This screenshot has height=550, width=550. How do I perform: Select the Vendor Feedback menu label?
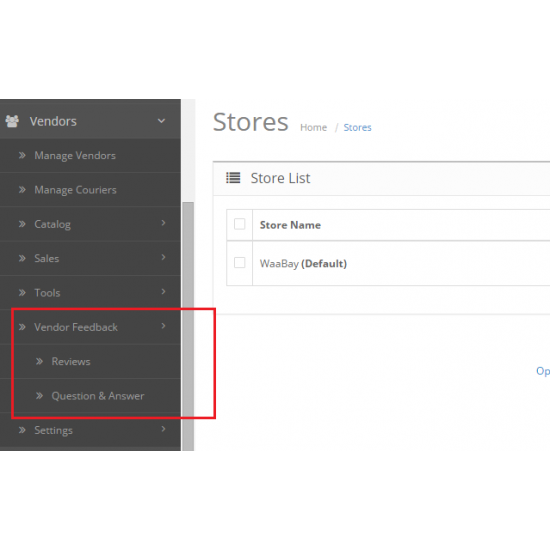click(x=76, y=327)
